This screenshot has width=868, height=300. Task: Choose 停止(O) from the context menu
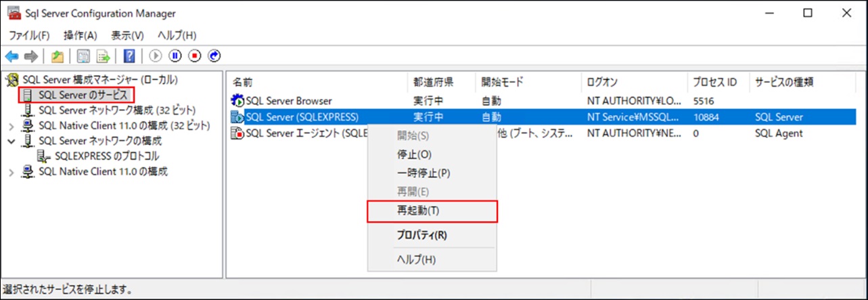point(414,154)
